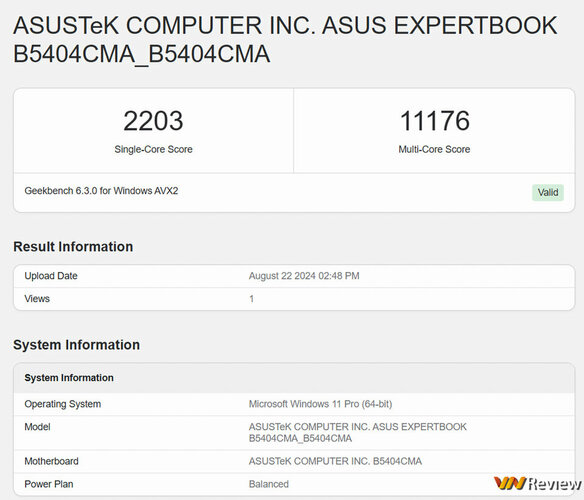Select the 11176 multi-core score value
584x500 pixels.
[x=434, y=121]
